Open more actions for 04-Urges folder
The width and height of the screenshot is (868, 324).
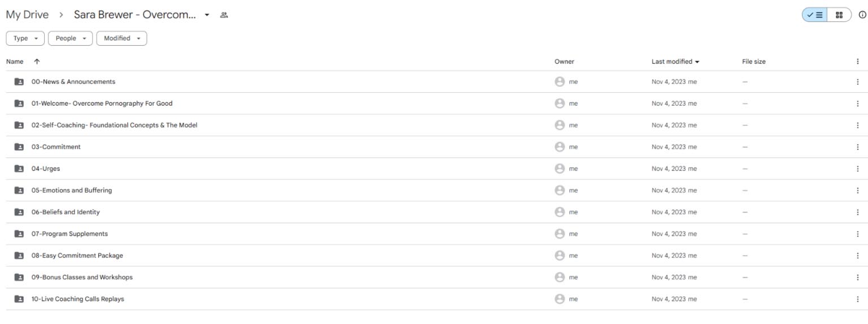coord(857,169)
